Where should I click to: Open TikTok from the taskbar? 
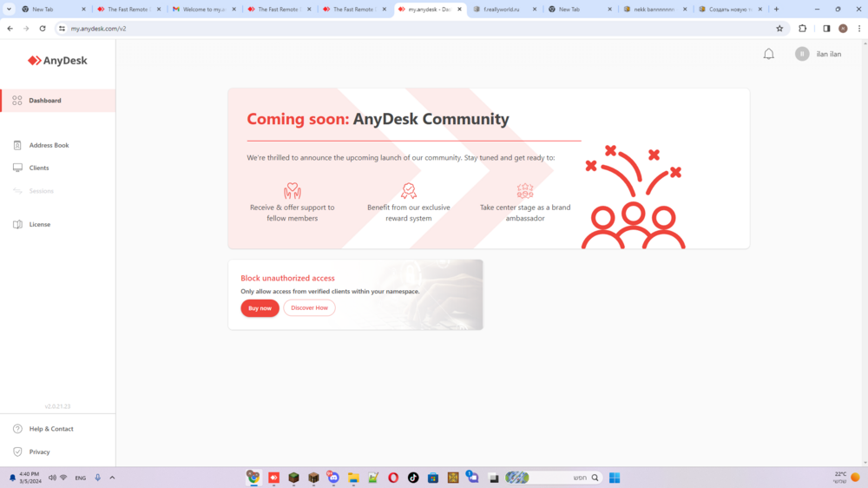pos(413,478)
